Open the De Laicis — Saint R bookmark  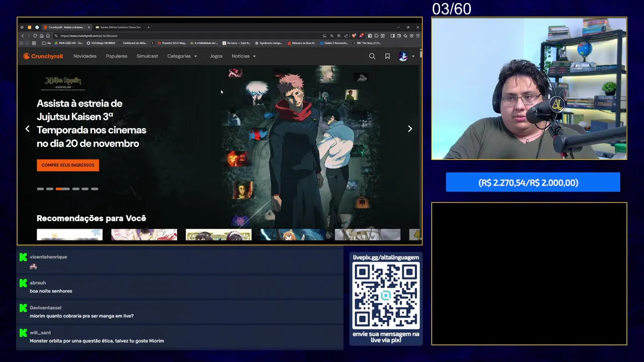(236, 43)
